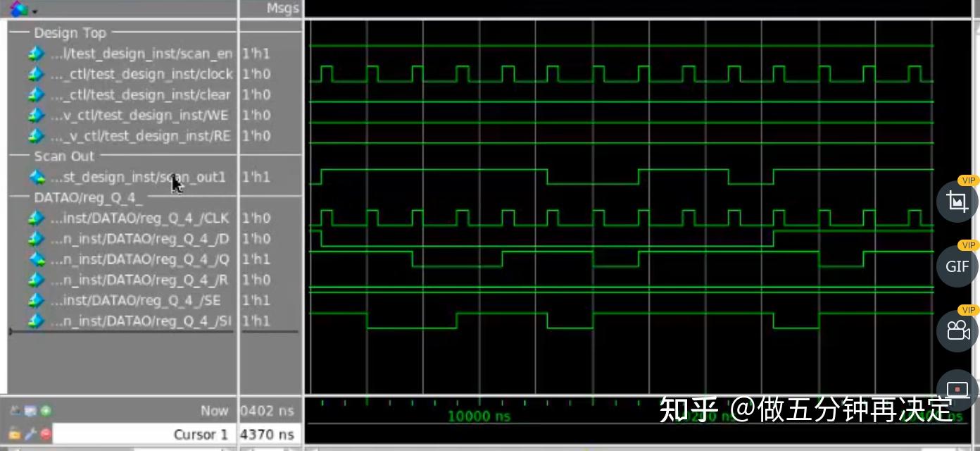The height and width of the screenshot is (451, 980).
Task: Click the video camera recording icon
Action: 957,330
